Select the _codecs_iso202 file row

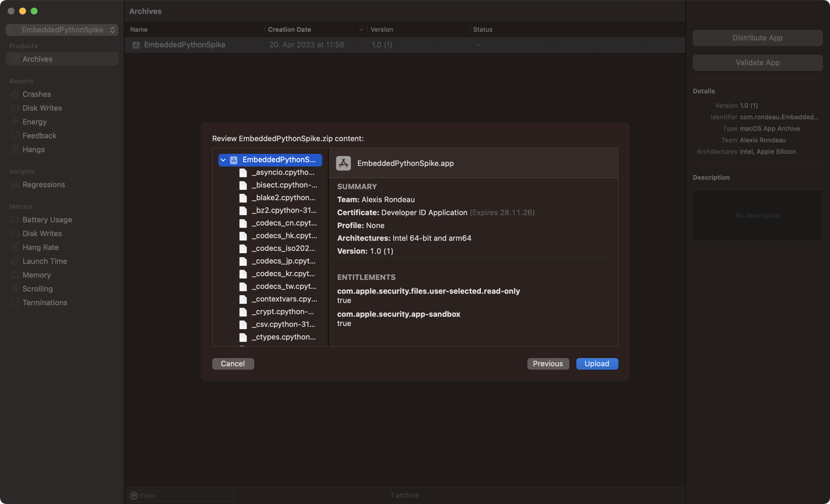pyautogui.click(x=270, y=248)
